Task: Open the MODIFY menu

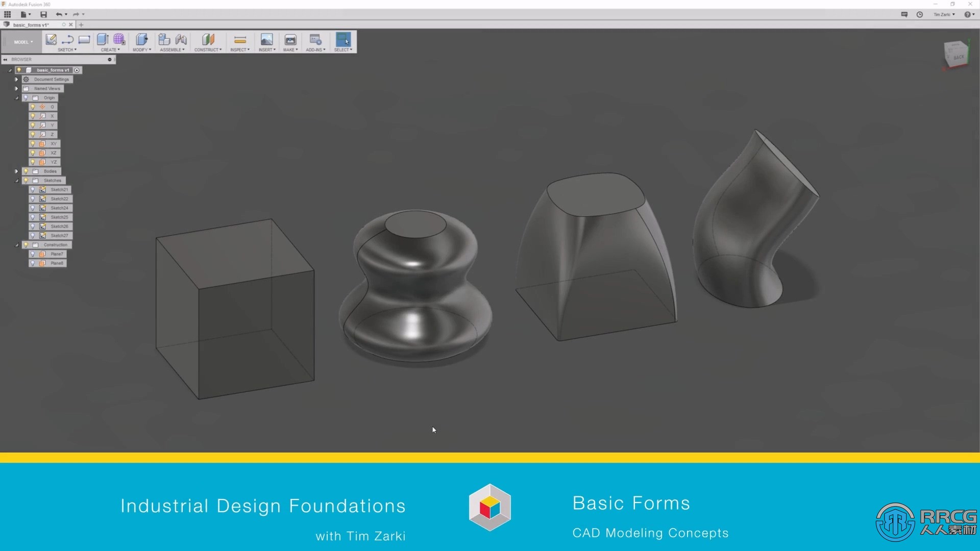Action: 142,50
